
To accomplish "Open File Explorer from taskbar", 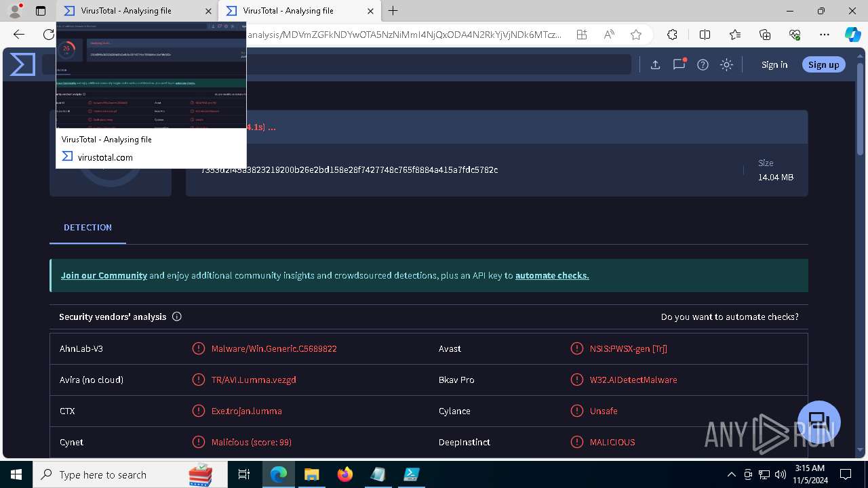I will 312,474.
